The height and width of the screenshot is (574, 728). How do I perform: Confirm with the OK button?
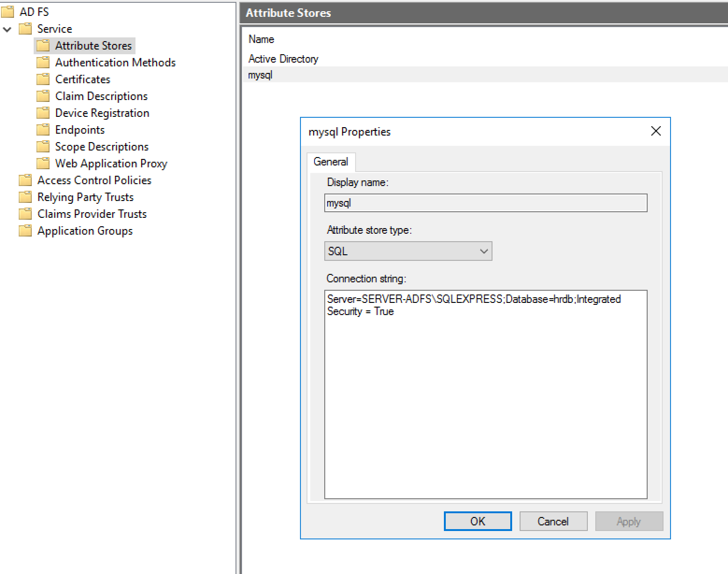click(x=478, y=521)
